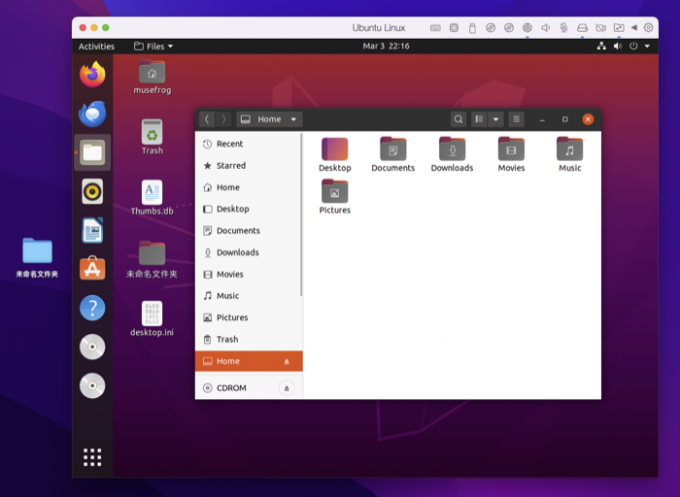
Task: Open Ubuntu Software store in dock
Action: pyautogui.click(x=92, y=269)
